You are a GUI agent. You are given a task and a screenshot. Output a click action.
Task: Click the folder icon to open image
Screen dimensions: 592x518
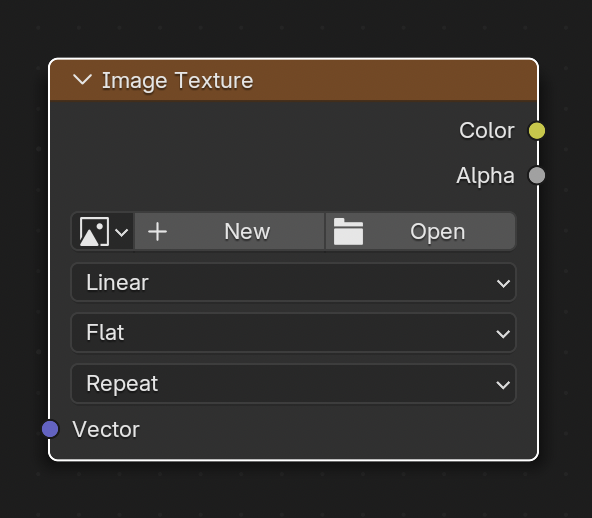(x=348, y=231)
